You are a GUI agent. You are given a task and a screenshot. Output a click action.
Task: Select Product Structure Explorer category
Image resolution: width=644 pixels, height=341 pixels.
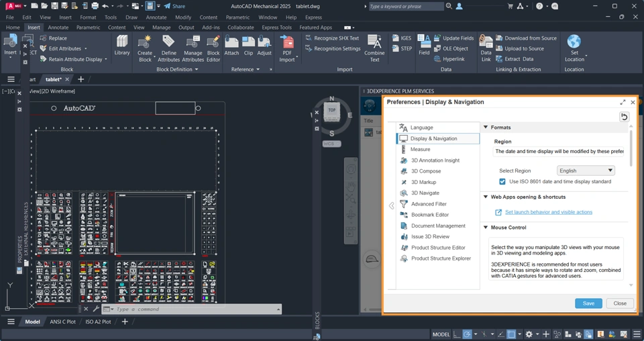coord(438,258)
